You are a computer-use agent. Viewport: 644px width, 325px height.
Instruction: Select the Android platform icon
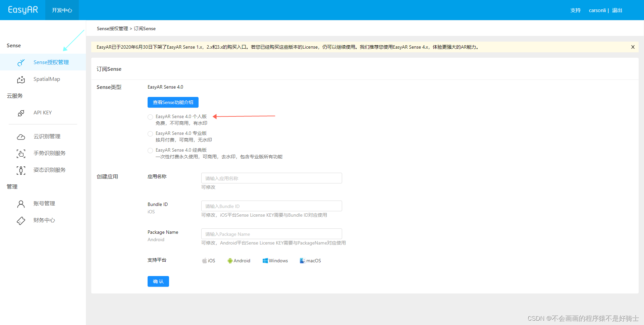230,261
